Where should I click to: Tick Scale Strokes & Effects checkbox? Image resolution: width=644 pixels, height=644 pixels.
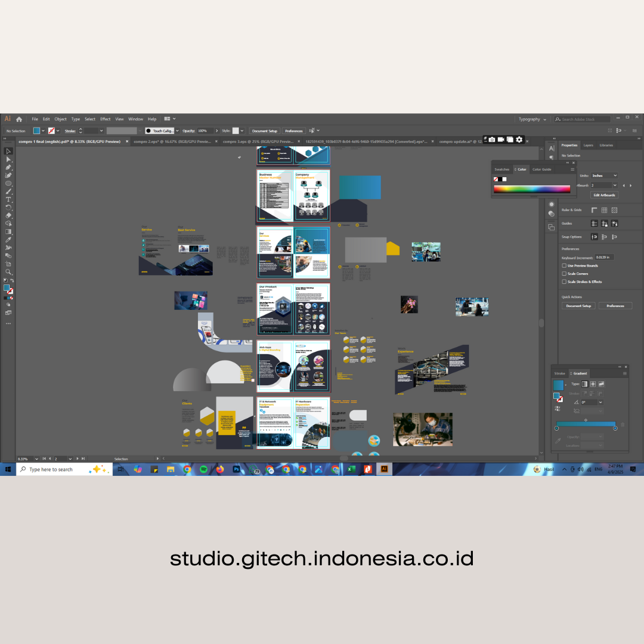(564, 281)
